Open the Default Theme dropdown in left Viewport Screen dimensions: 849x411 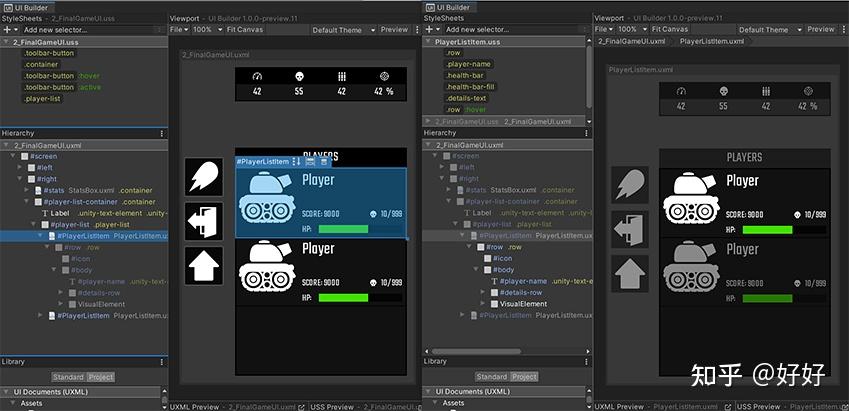pos(343,30)
